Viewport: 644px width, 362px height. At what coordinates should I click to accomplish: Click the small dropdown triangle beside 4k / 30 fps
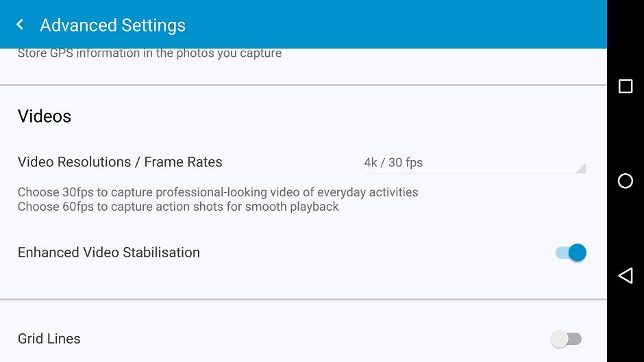pos(580,168)
